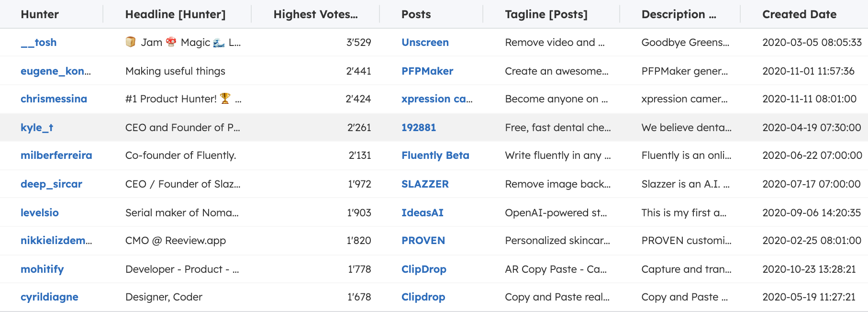
Task: Click the 192881 post link
Action: tap(418, 128)
